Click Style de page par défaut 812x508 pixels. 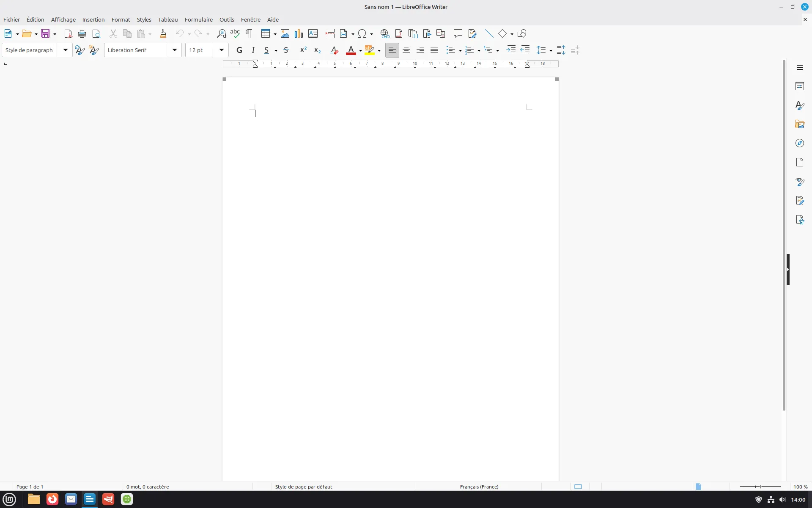coord(304,487)
